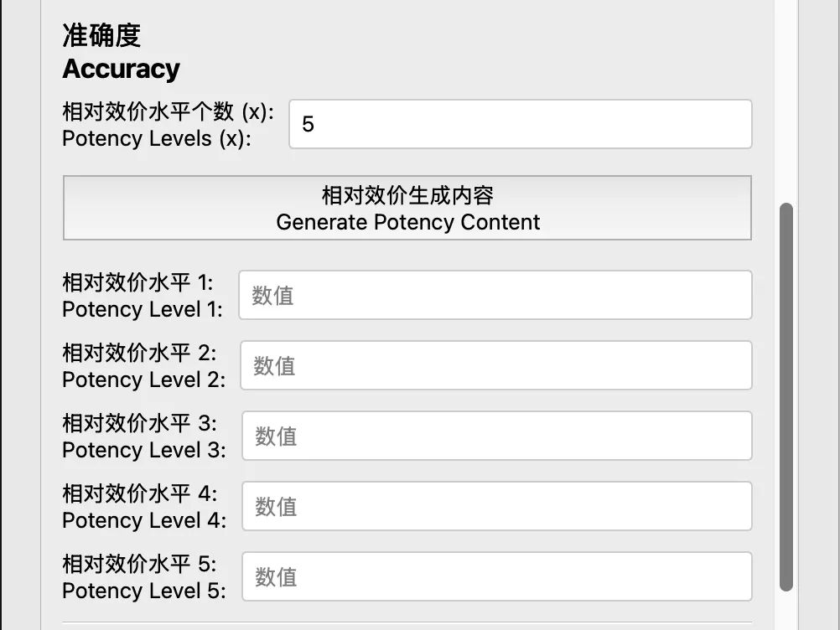This screenshot has height=630, width=840.
Task: Click the 准确度 section title
Action: click(x=101, y=35)
